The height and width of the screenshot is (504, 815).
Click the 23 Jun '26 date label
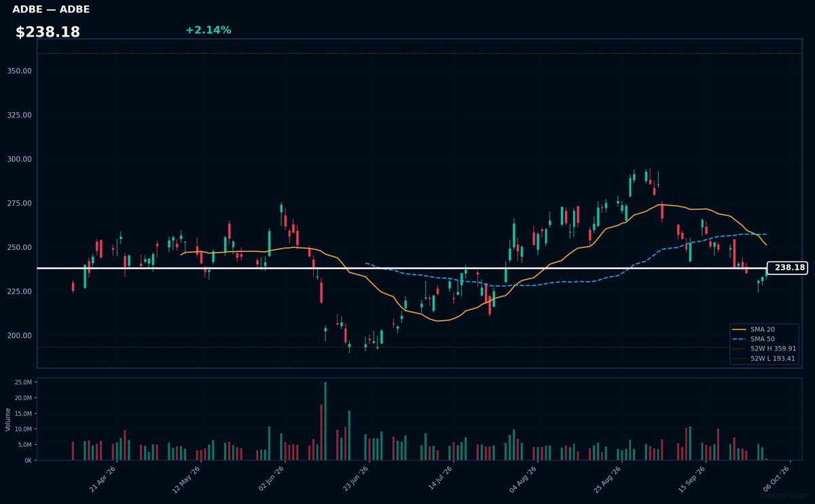pyautogui.click(x=356, y=480)
